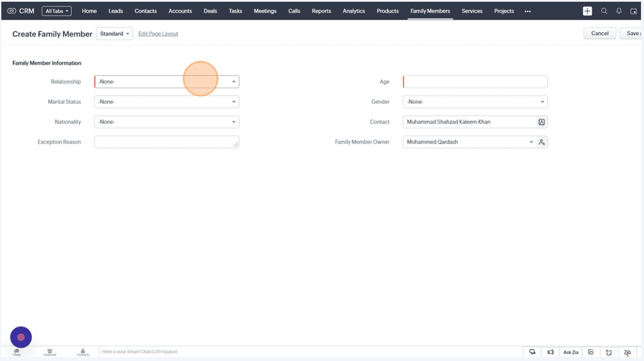Click the Edit Page Layout link

click(158, 34)
